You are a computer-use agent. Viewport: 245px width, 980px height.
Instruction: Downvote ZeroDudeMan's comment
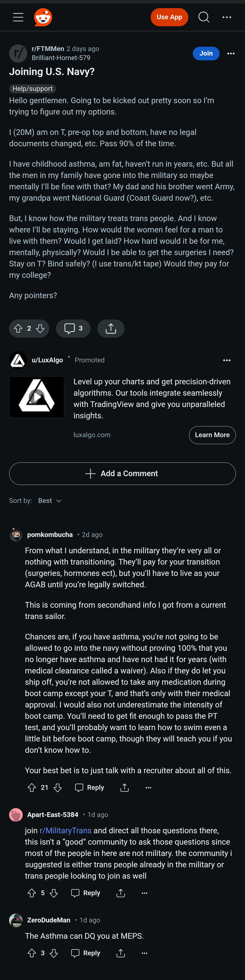[x=54, y=953]
